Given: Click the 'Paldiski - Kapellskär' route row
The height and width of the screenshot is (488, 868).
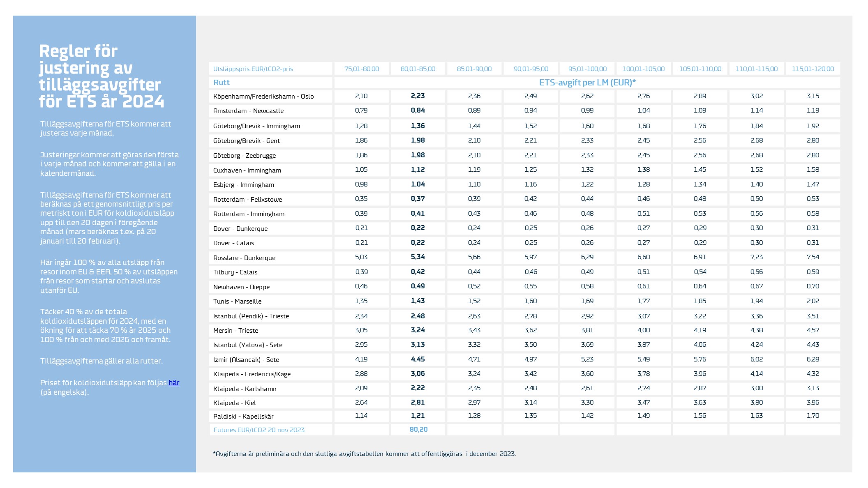Looking at the screenshot, I should (243, 417).
